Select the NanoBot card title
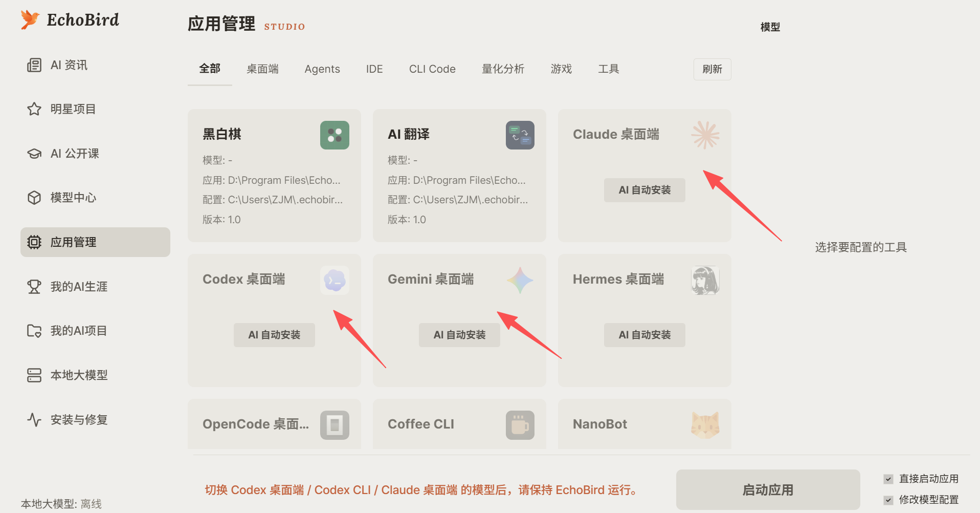The image size is (980, 513). [600, 424]
